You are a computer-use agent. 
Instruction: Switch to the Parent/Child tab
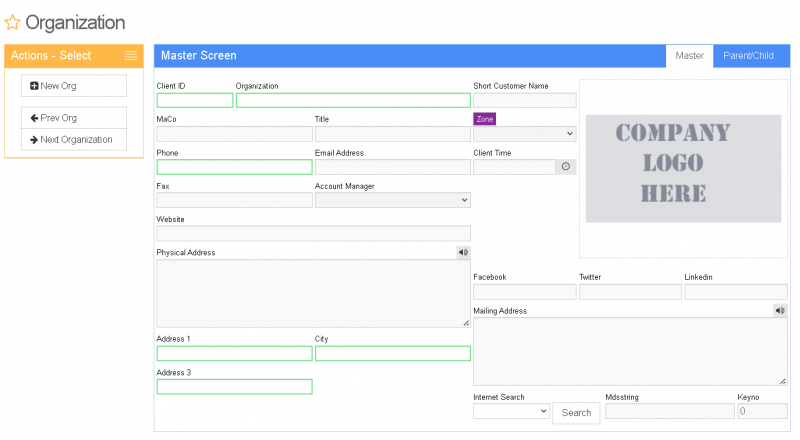click(x=748, y=56)
